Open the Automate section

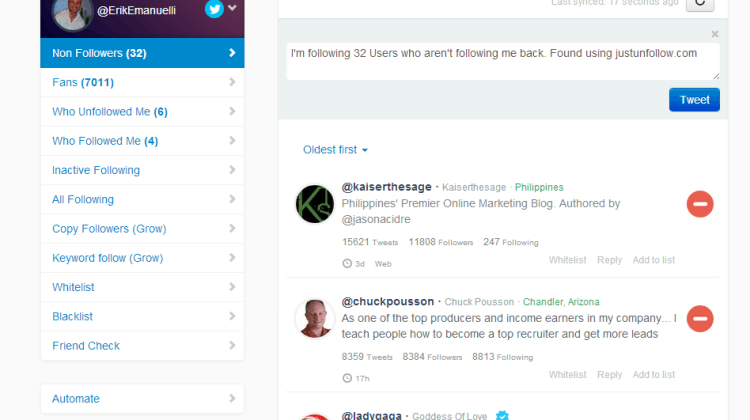tap(142, 398)
